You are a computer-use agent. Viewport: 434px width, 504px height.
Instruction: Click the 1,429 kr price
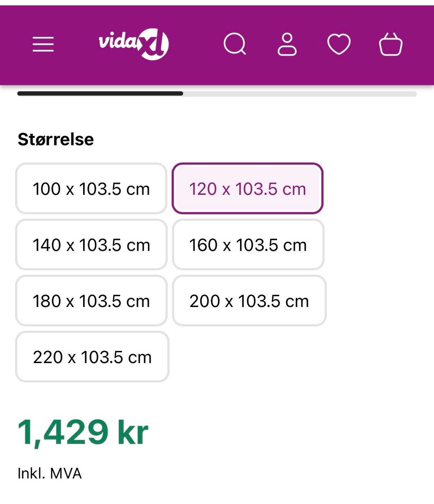coord(83,433)
